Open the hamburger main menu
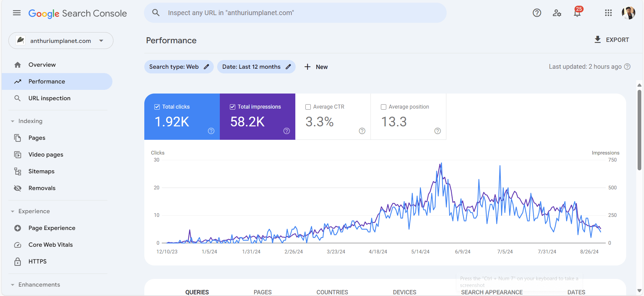644x296 pixels. 17,13
